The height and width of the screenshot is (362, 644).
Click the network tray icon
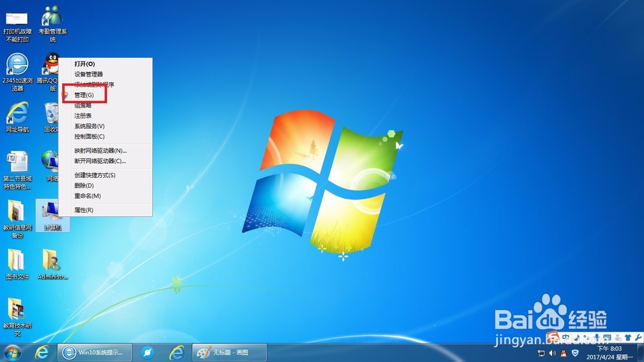coord(542,353)
